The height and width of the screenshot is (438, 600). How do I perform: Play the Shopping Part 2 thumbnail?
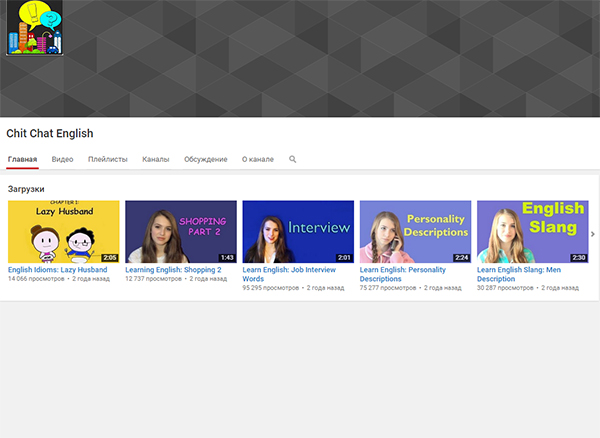click(180, 231)
